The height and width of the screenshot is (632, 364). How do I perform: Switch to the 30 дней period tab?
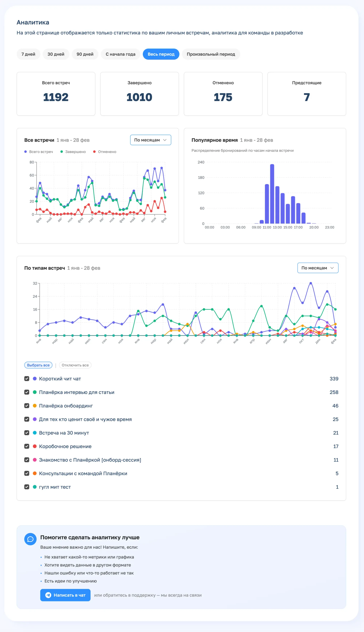pos(56,54)
